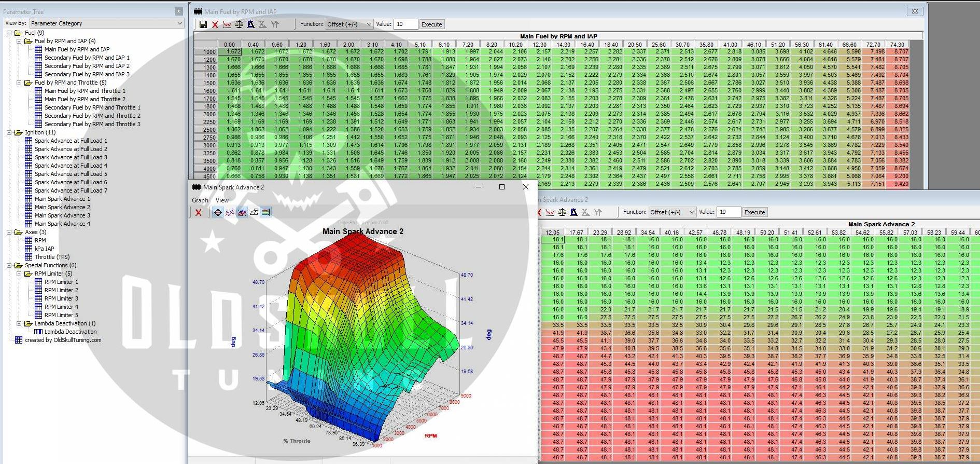This screenshot has width=980, height=464.
Task: Click the save disk icon in Main Fuel toolbar
Action: point(203,24)
